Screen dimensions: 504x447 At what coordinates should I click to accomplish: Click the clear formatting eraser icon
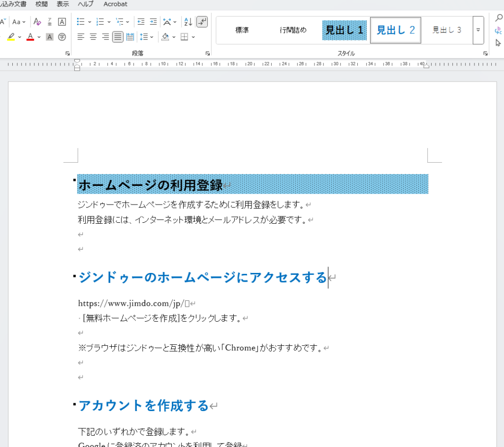pyautogui.click(x=37, y=22)
